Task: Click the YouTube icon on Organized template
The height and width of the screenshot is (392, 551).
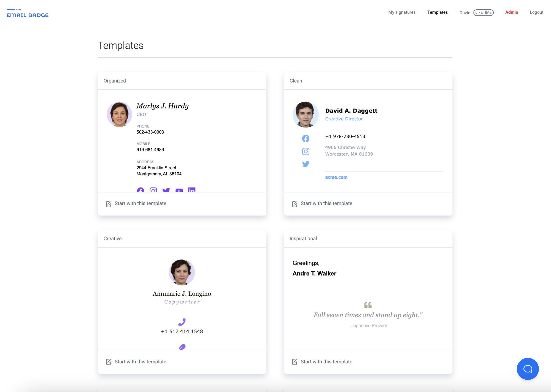Action: coord(179,190)
